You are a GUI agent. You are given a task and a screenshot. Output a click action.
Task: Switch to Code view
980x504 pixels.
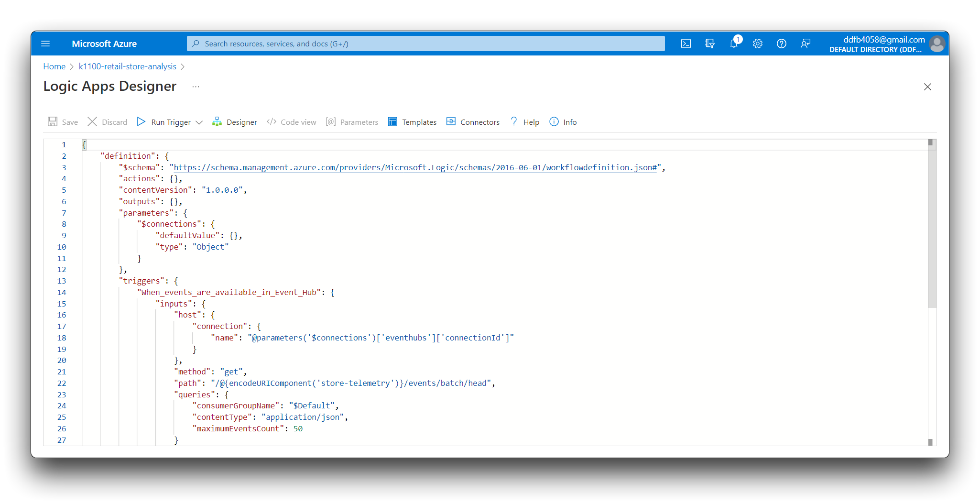[292, 122]
